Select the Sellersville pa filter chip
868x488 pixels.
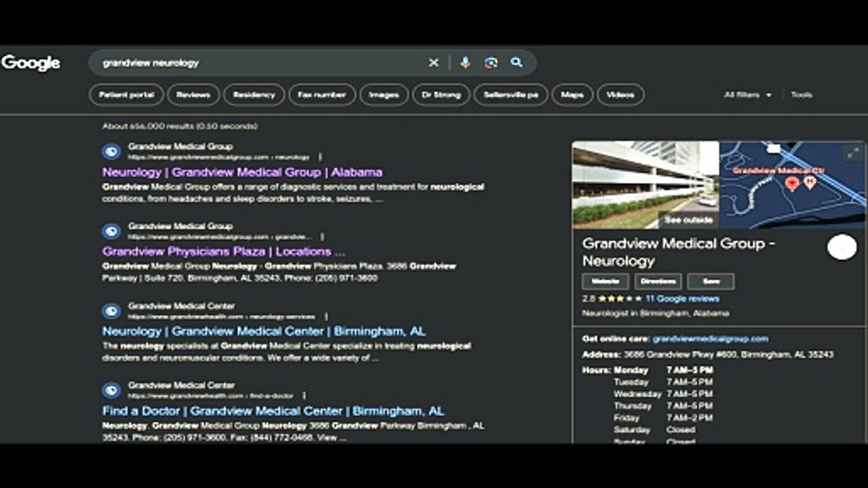coord(511,95)
